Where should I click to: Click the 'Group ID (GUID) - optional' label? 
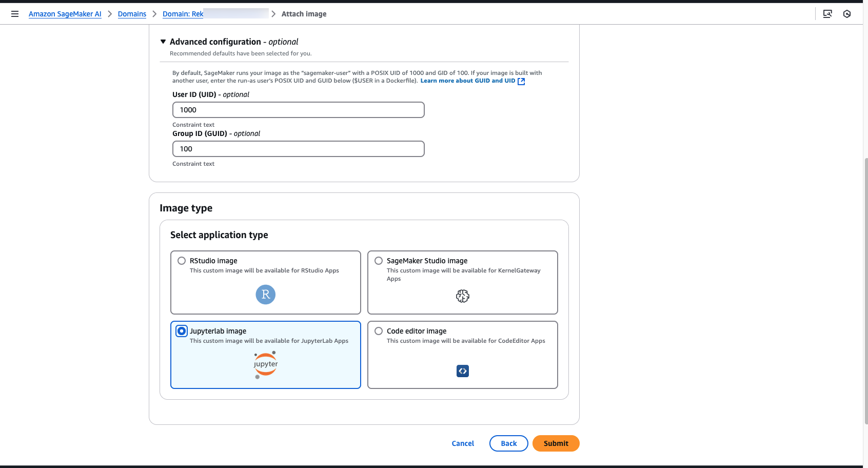click(216, 133)
